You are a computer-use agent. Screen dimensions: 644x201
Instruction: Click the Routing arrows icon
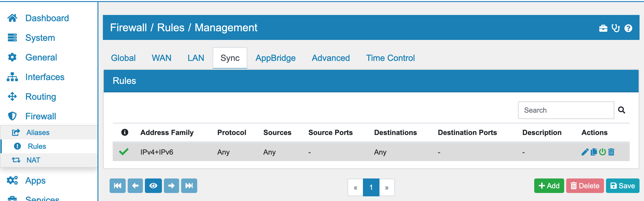point(12,97)
